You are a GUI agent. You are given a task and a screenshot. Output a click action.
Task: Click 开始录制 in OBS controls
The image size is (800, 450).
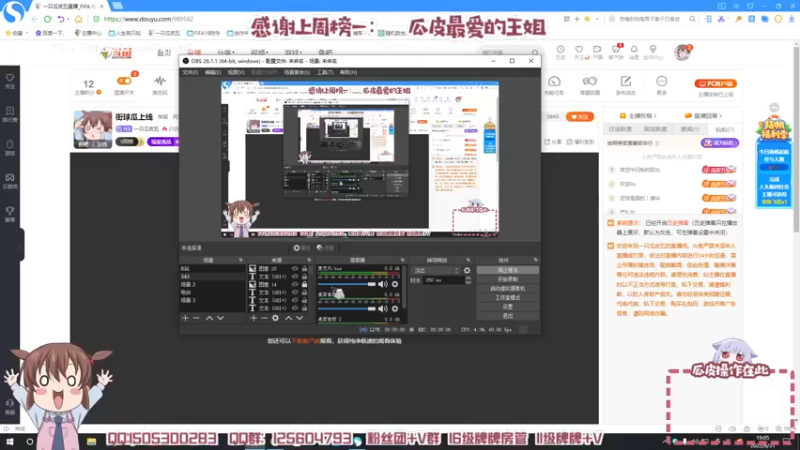point(508,279)
